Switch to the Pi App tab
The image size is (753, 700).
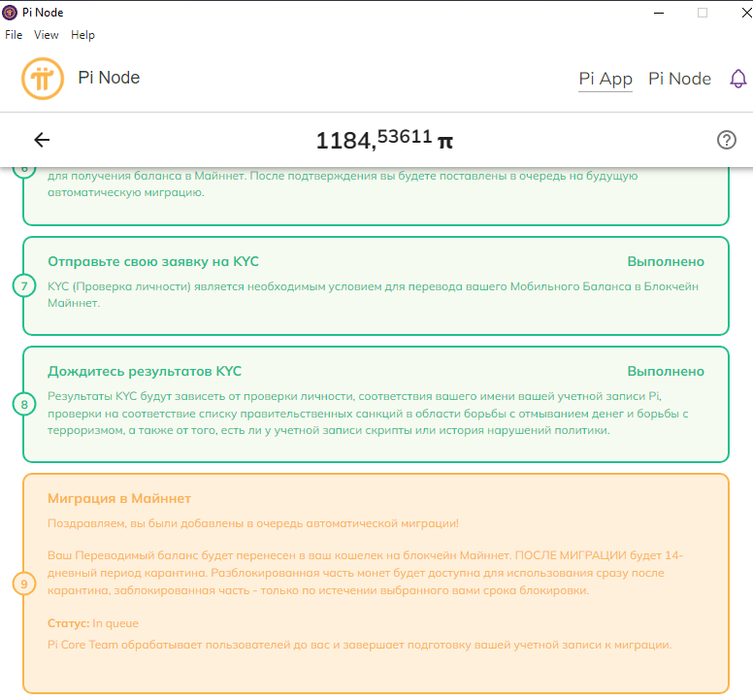[606, 79]
